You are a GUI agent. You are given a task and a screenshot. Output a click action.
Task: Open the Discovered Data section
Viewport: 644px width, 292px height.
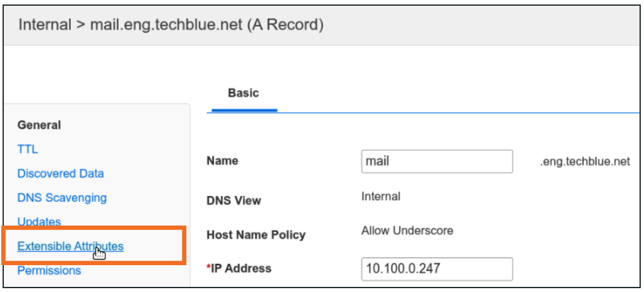pos(61,174)
